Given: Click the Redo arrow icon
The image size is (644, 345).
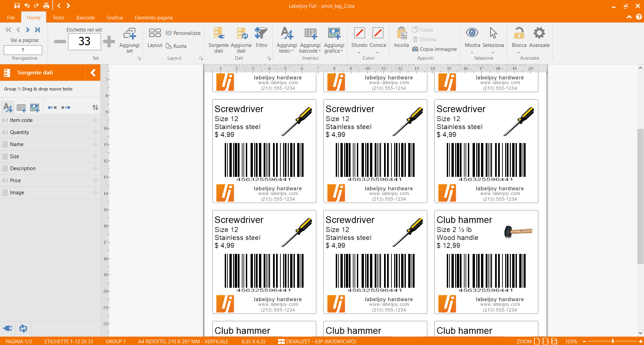Looking at the screenshot, I should tap(36, 6).
